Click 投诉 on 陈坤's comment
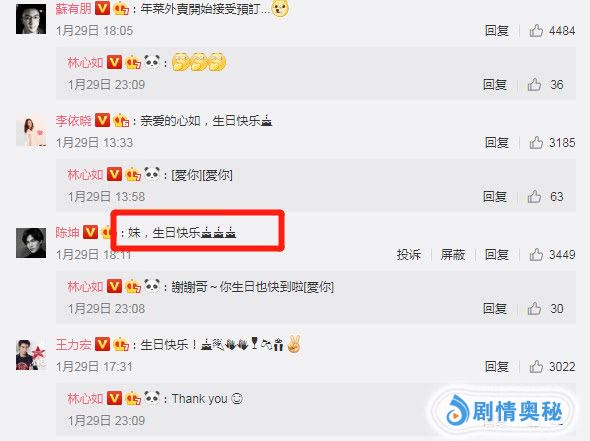This screenshot has height=441, width=590. 408,255
